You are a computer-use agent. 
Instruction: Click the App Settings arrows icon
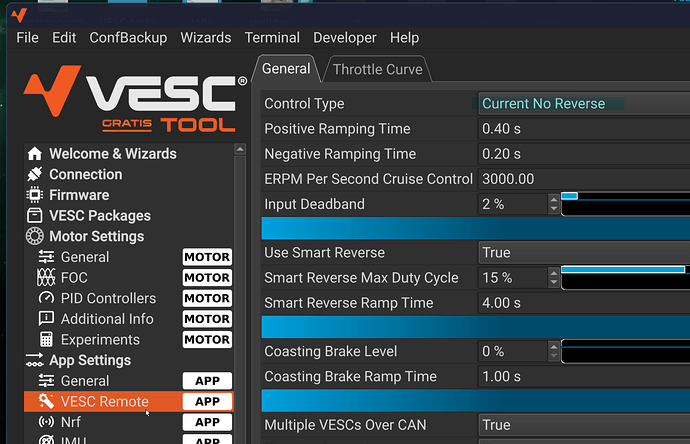point(35,360)
